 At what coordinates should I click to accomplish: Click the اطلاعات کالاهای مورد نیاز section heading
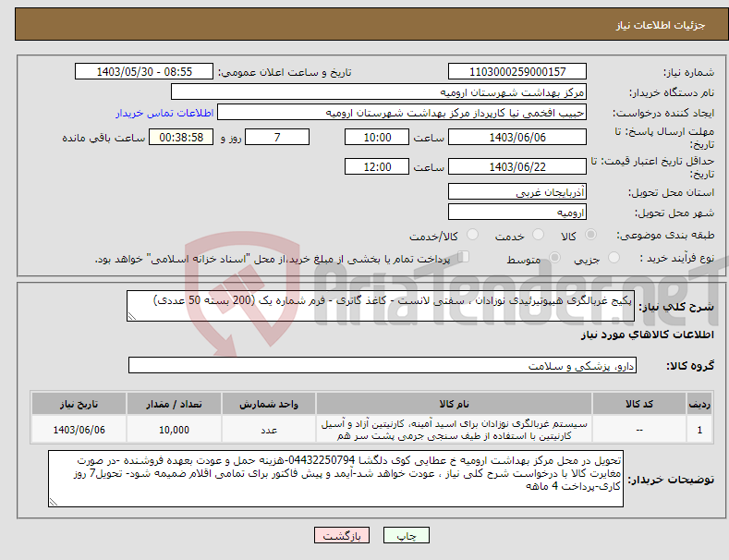coord(647,335)
